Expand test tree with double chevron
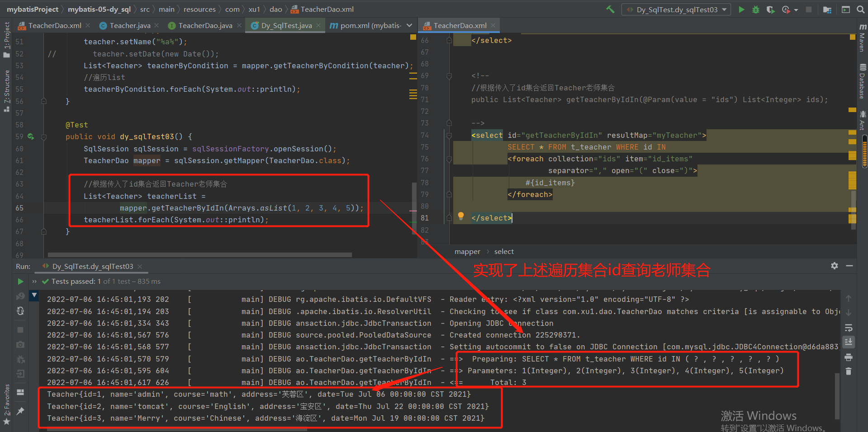Screen dimensions: 868x432 click(34, 282)
